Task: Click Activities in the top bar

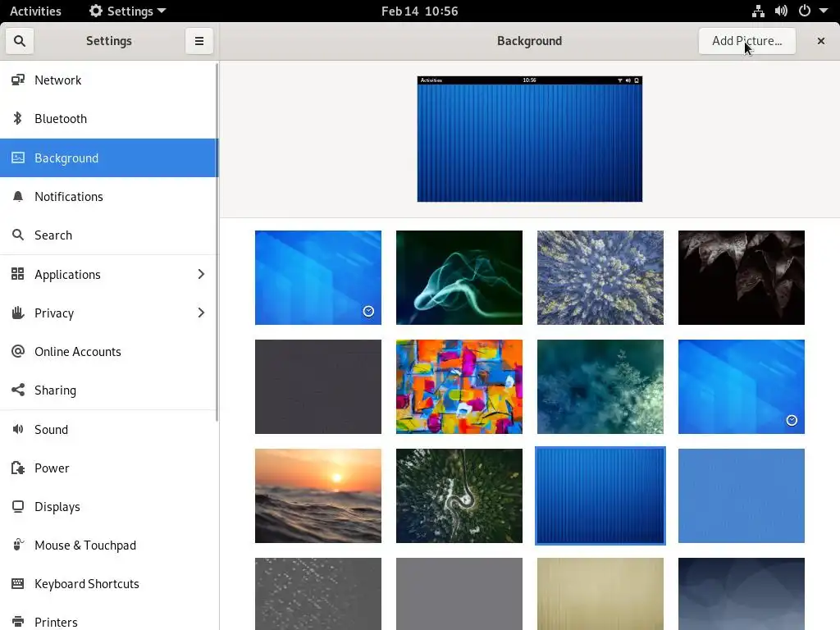Action: pyautogui.click(x=35, y=11)
